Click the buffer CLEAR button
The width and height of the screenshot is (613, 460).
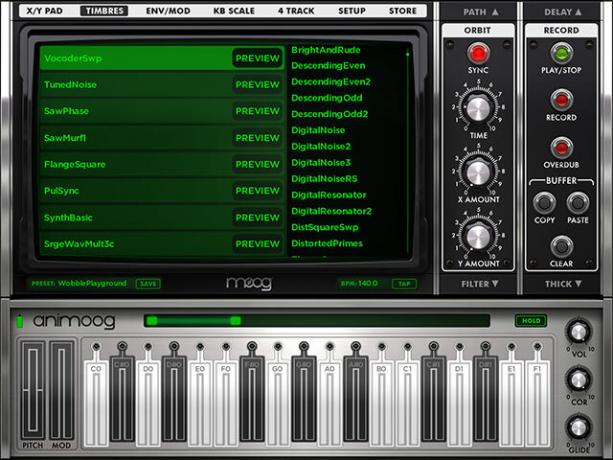[561, 246]
